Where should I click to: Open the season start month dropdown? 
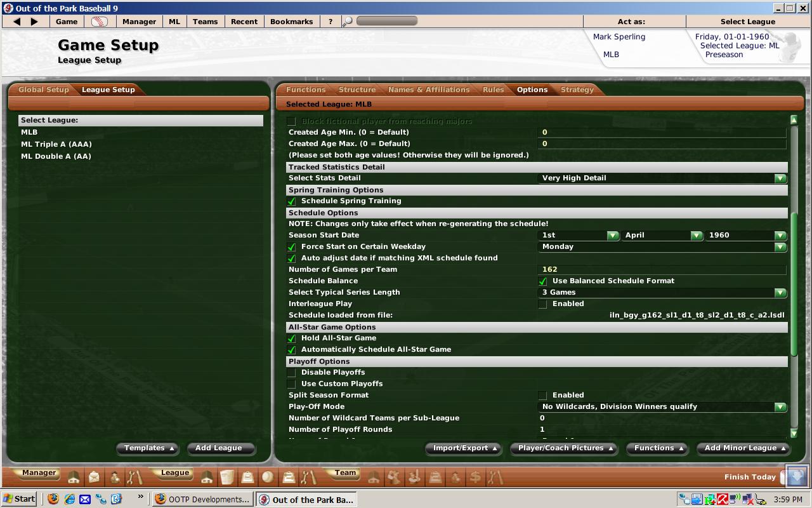(x=697, y=236)
